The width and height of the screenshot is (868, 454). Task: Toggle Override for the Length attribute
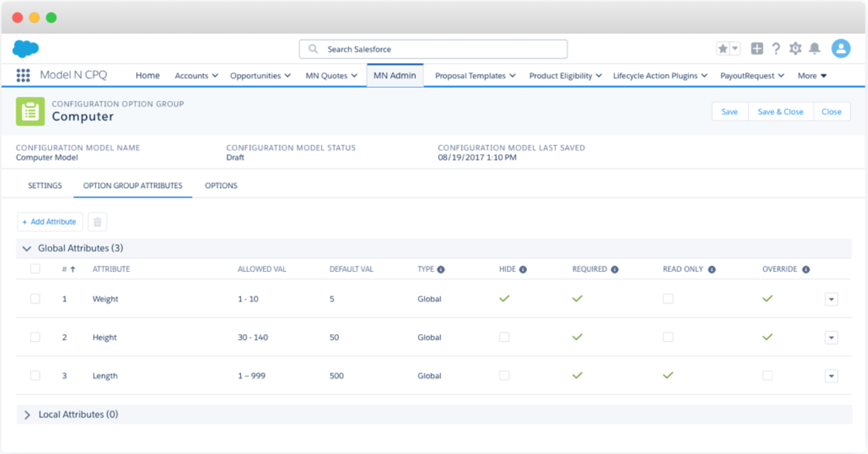[x=767, y=376]
